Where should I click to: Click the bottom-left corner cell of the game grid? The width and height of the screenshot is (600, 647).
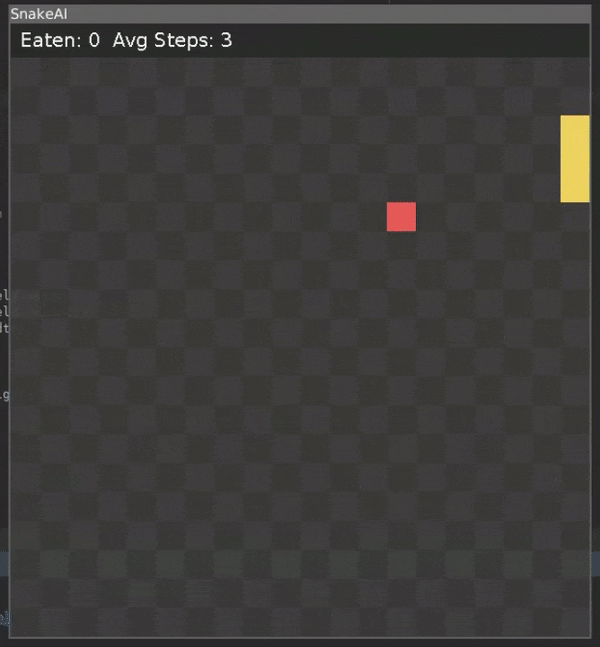pos(25,622)
